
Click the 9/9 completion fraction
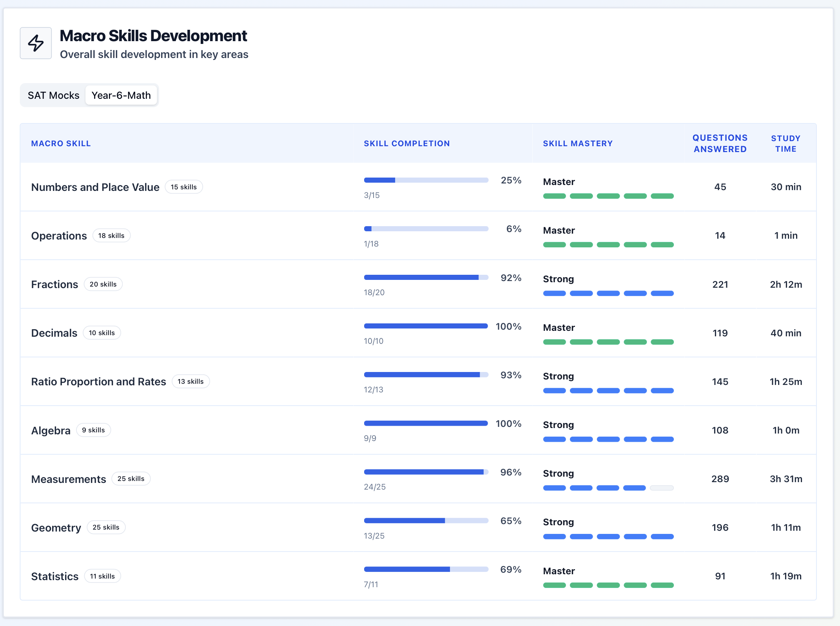370,438
